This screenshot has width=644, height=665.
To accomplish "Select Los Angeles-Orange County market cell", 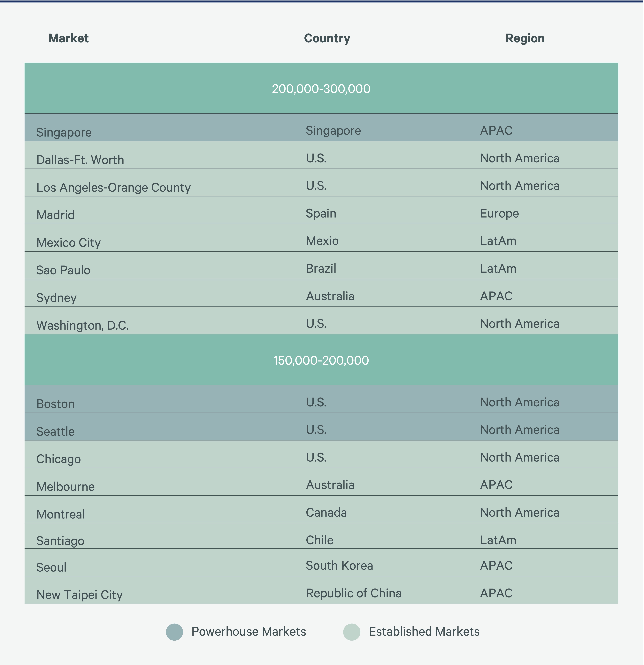I will (x=114, y=188).
